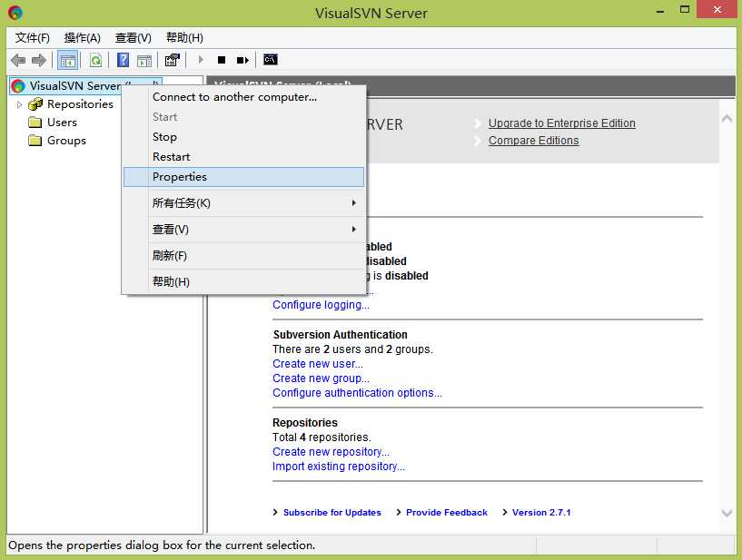Screen dimensions: 742x560
Task: Expand the Repositories tree node
Action: pyautogui.click(x=19, y=104)
